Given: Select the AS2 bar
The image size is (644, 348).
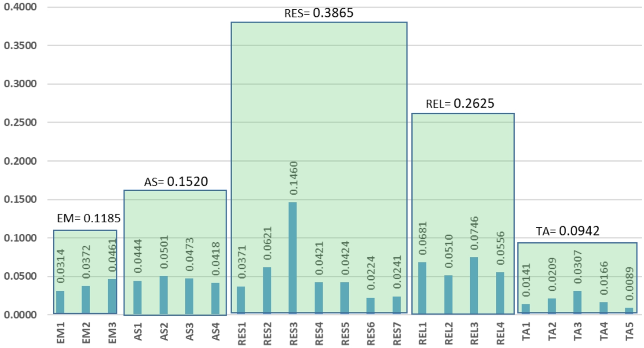Looking at the screenshot, I should pos(164,295).
